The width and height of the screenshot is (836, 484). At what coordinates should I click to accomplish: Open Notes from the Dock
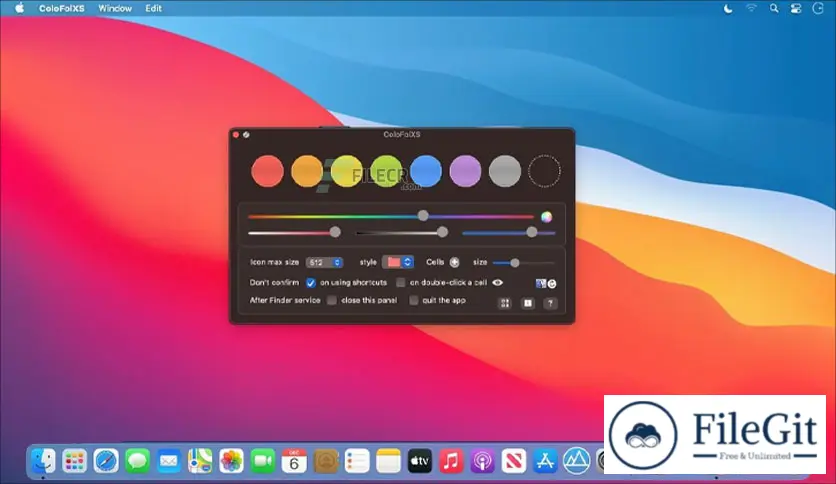(388, 461)
